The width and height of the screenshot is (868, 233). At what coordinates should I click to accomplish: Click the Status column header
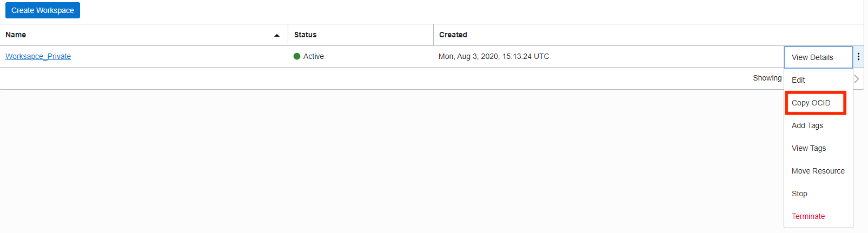[x=305, y=35]
